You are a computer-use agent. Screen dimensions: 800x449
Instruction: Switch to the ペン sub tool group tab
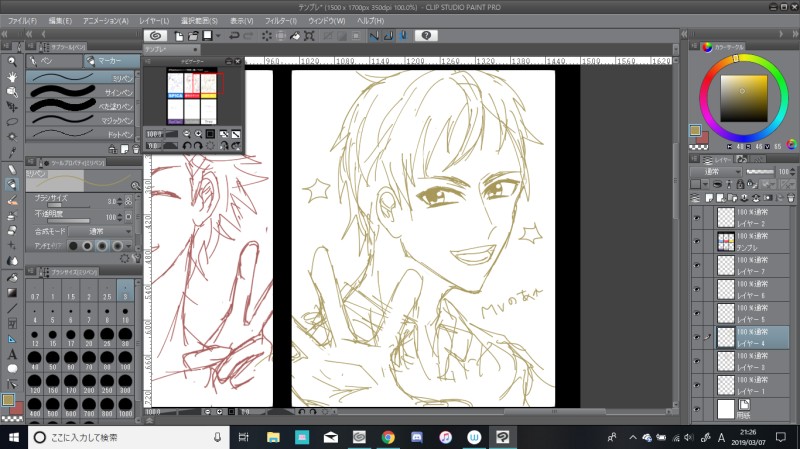click(54, 61)
